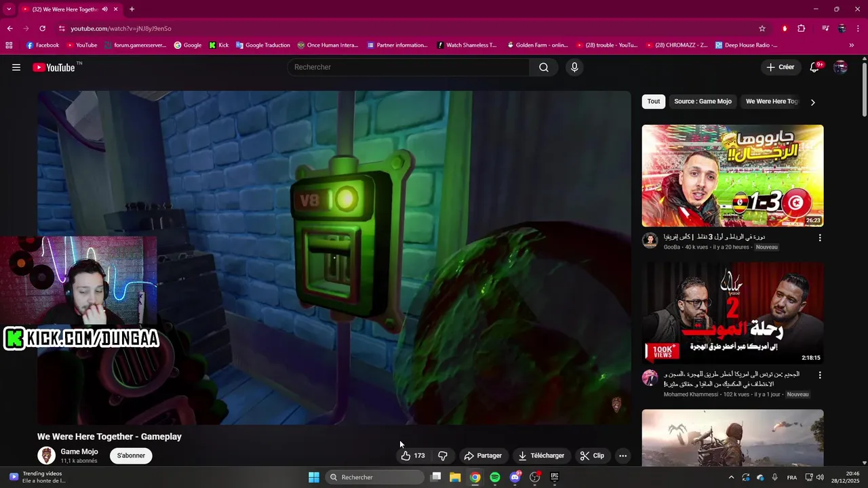Play GooBa 1-3 football video thumbnail
Screen dimensions: 868x488
(732, 176)
